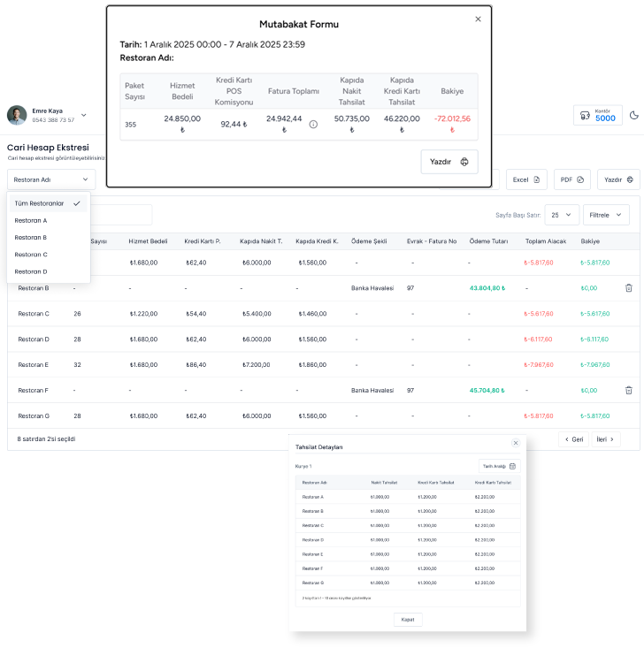This screenshot has width=644, height=648.
Task: Choose Restoran C from the list
Action: tap(31, 255)
